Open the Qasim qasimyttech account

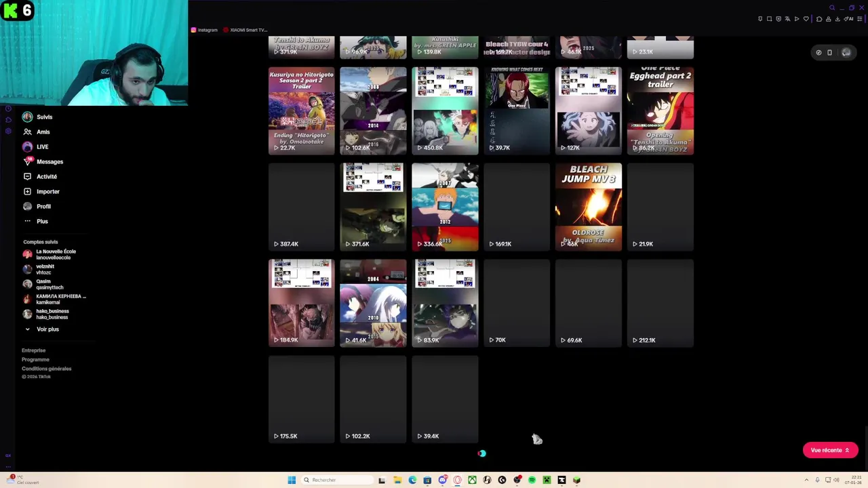[x=43, y=284]
